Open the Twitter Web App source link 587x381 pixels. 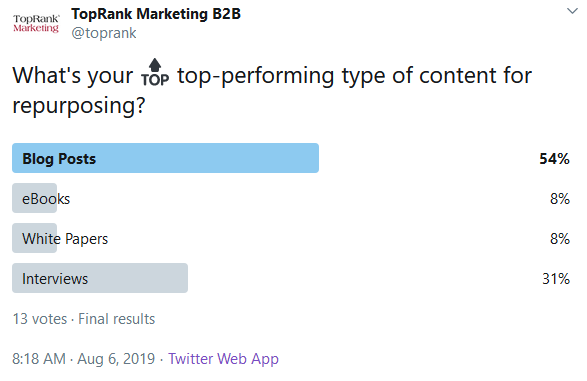point(223,359)
